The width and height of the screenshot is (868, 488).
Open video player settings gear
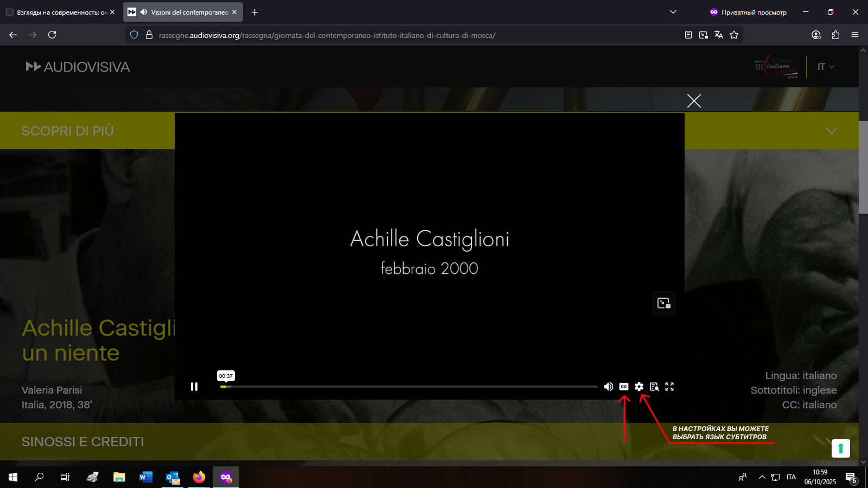639,387
